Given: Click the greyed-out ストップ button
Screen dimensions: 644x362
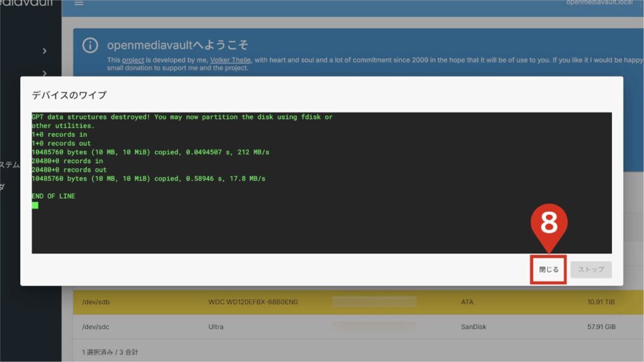Looking at the screenshot, I should [591, 270].
